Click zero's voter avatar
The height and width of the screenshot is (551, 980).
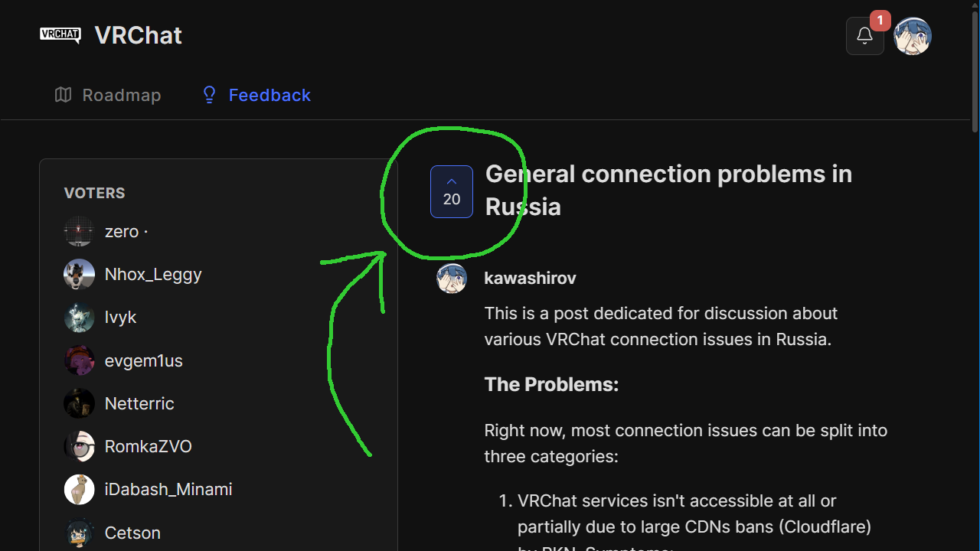click(79, 231)
